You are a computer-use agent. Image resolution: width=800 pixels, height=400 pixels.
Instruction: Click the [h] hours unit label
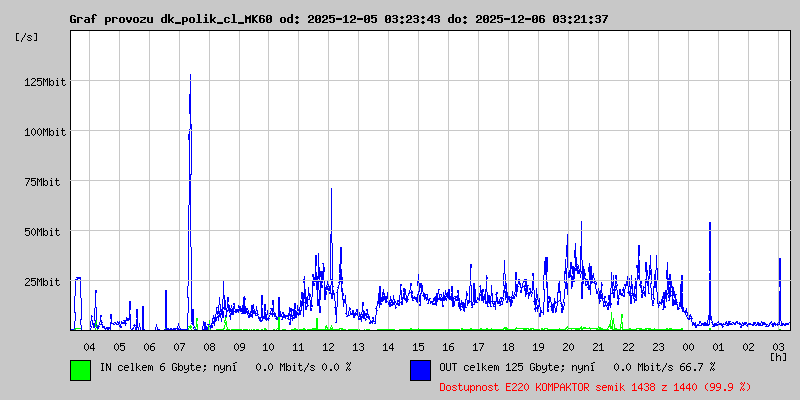click(x=778, y=356)
